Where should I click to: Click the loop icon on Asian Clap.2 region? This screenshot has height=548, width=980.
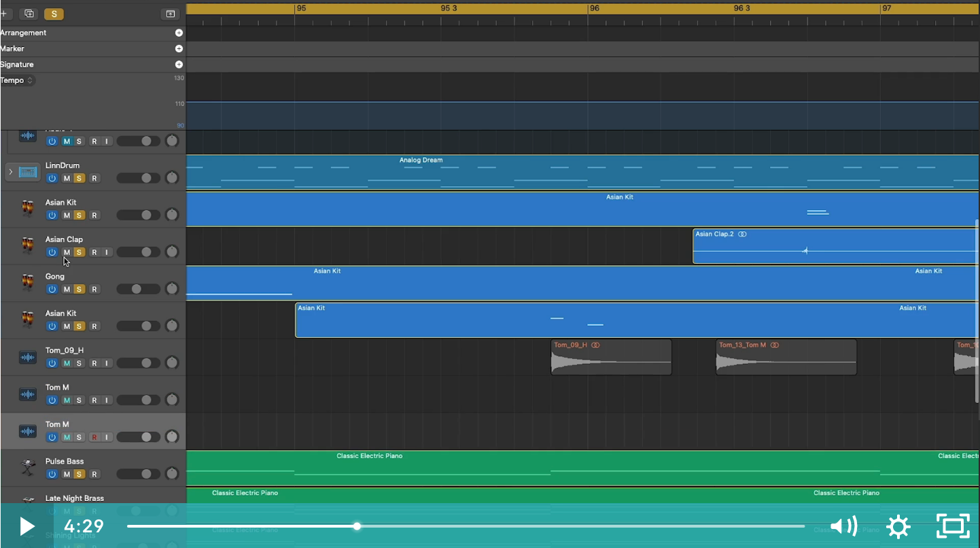[x=742, y=234]
